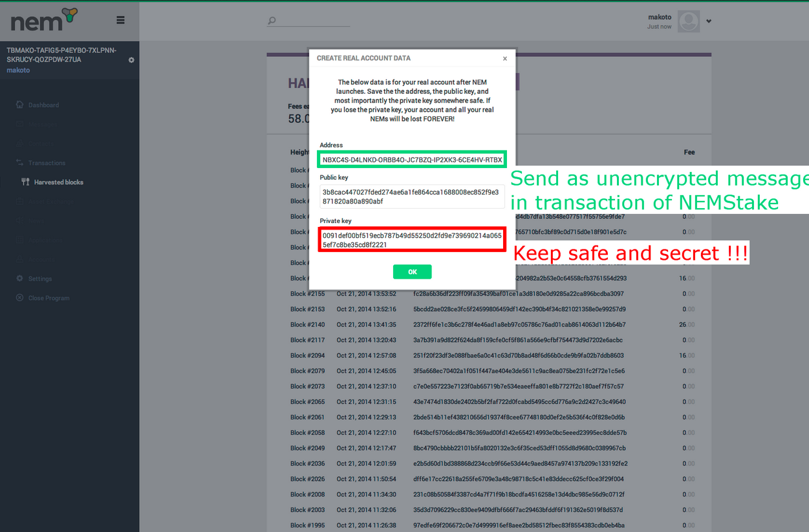Viewport: 809px width, 532px height.
Task: Click Close Program in the sidebar
Action: pyautogui.click(x=49, y=298)
